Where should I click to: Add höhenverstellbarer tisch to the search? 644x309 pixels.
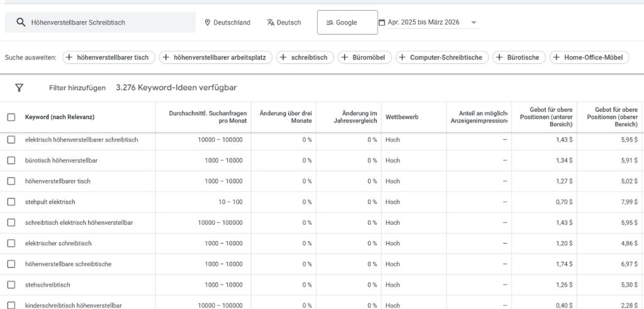pos(109,57)
